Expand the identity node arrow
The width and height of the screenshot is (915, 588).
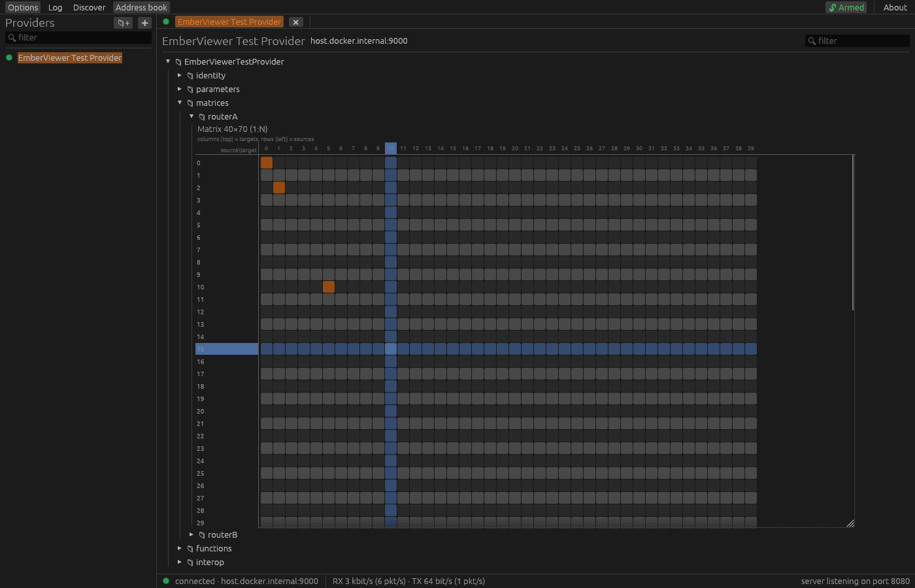point(180,75)
